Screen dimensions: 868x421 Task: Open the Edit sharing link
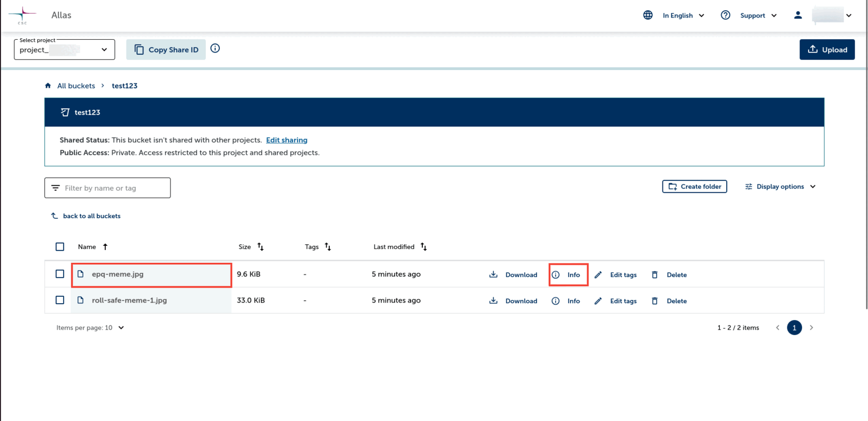(x=286, y=140)
